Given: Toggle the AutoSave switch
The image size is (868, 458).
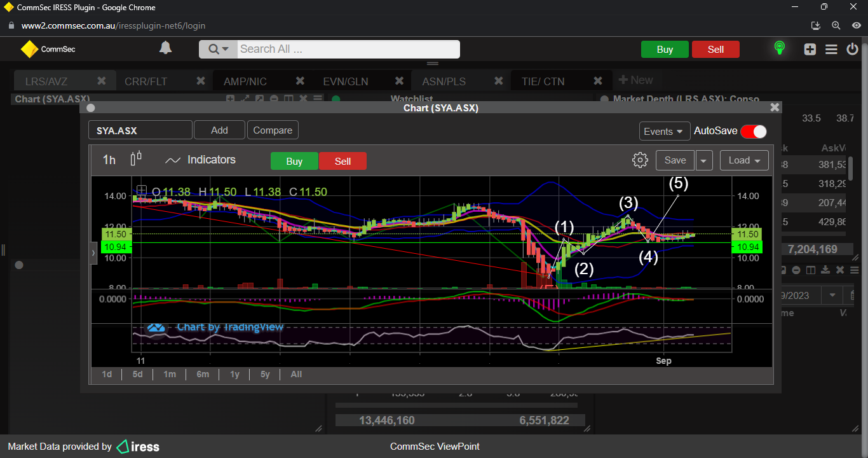Looking at the screenshot, I should (753, 131).
